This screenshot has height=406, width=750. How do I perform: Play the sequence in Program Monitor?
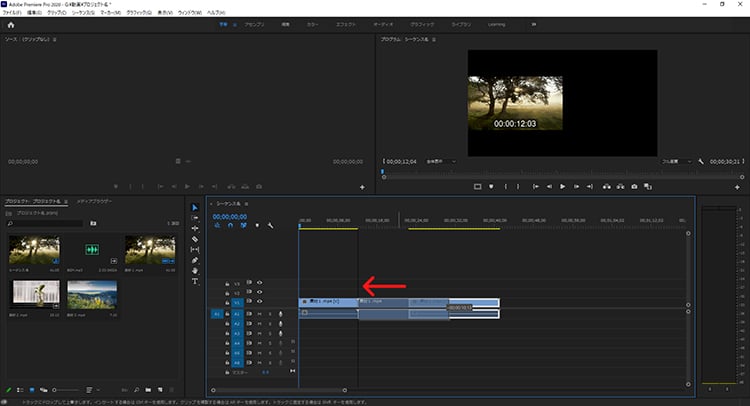(562, 187)
